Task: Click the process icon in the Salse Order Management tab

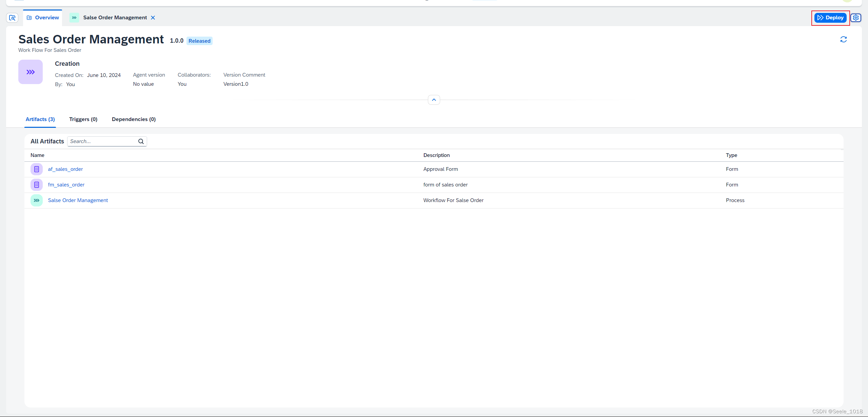Action: click(74, 18)
